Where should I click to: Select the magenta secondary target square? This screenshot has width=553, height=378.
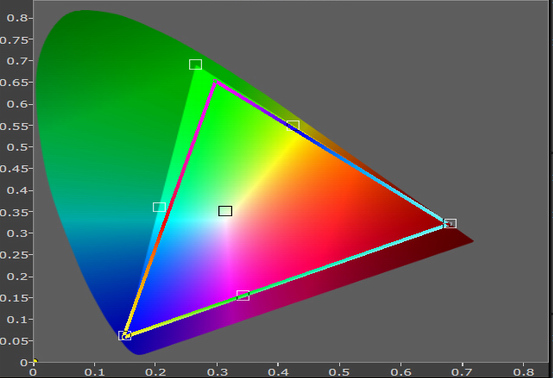coord(243,295)
